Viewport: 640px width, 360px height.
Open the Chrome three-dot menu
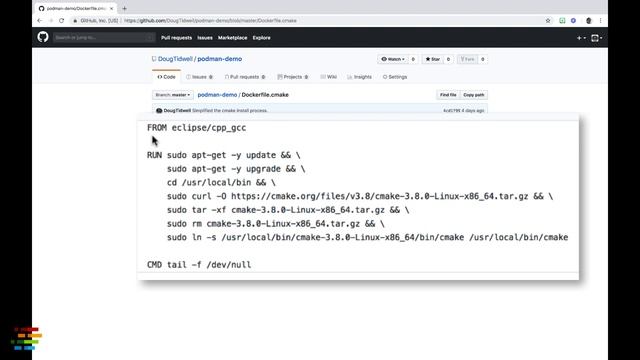click(x=600, y=20)
